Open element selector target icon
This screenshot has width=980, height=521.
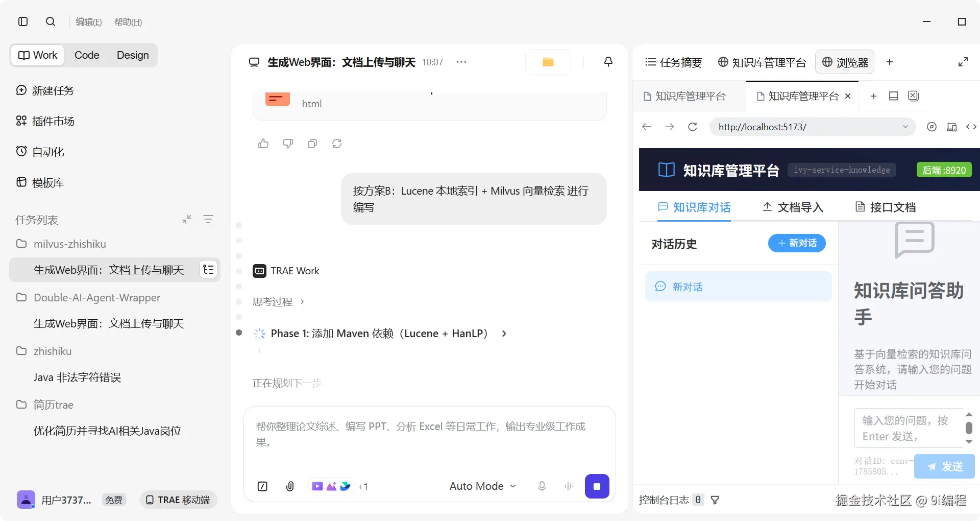[932, 127]
